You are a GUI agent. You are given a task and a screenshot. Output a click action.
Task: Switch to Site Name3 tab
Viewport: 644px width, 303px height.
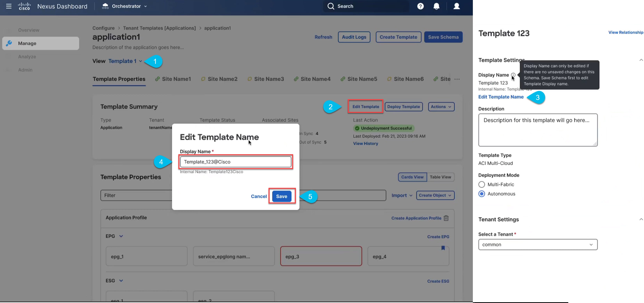[x=265, y=79]
